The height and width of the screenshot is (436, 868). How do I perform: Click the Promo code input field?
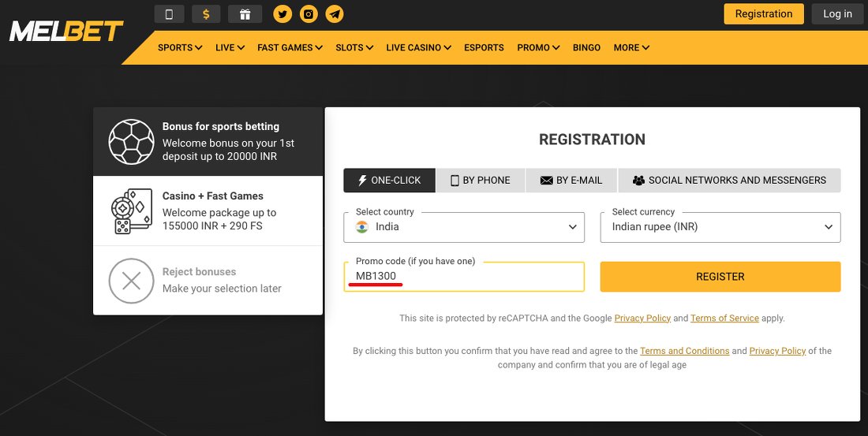click(464, 277)
